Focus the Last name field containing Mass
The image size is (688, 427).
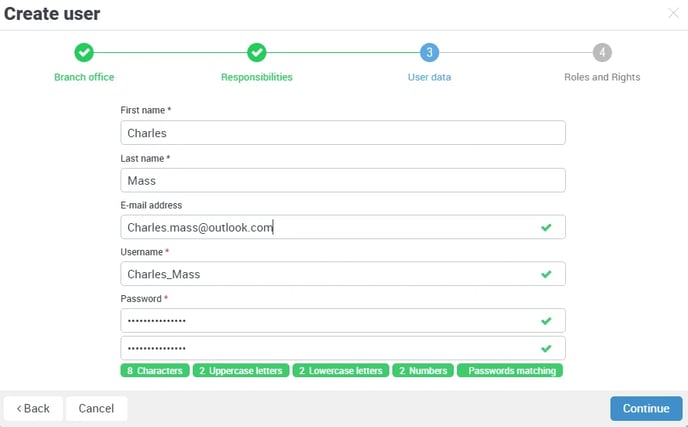[343, 180]
